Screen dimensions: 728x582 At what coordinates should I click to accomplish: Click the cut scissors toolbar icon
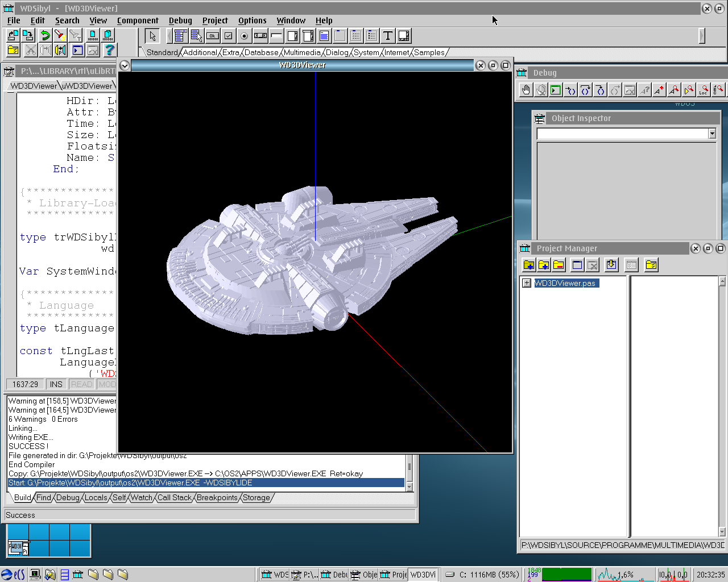30,50
